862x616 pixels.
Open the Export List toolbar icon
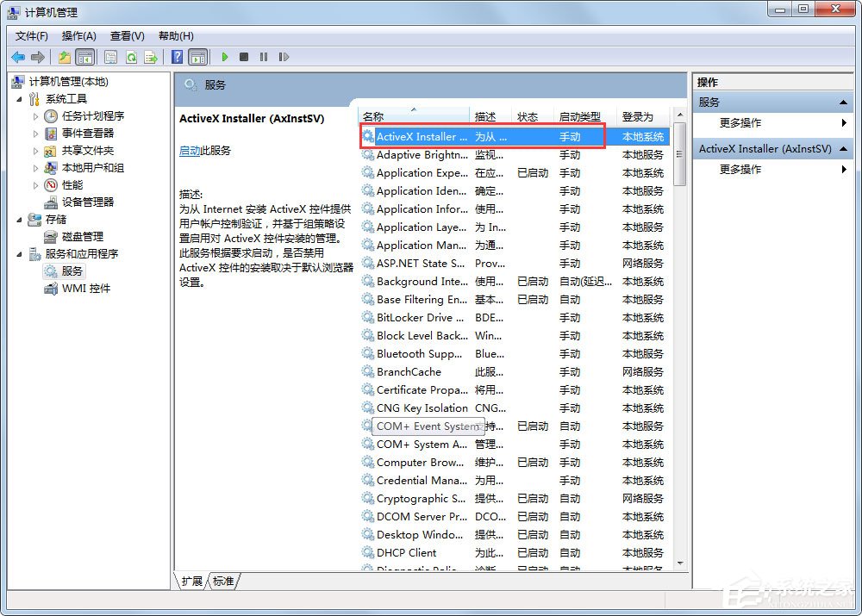tap(151, 57)
